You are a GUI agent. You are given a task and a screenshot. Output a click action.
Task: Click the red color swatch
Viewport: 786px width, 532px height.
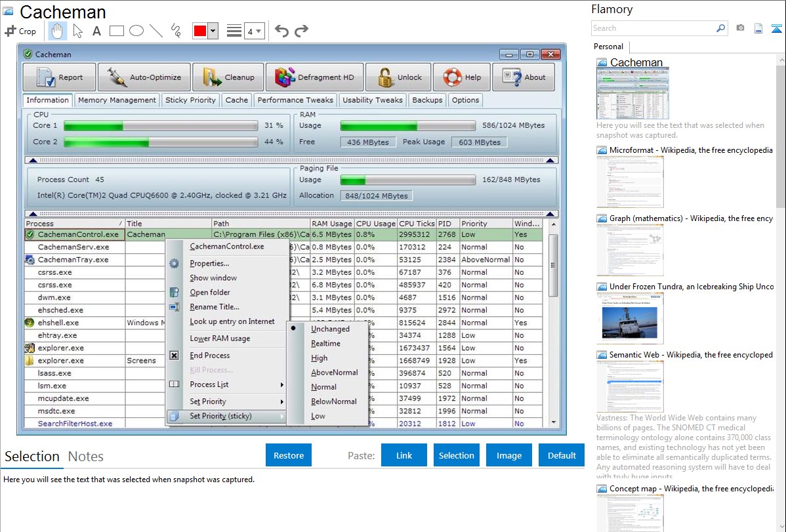tap(200, 31)
